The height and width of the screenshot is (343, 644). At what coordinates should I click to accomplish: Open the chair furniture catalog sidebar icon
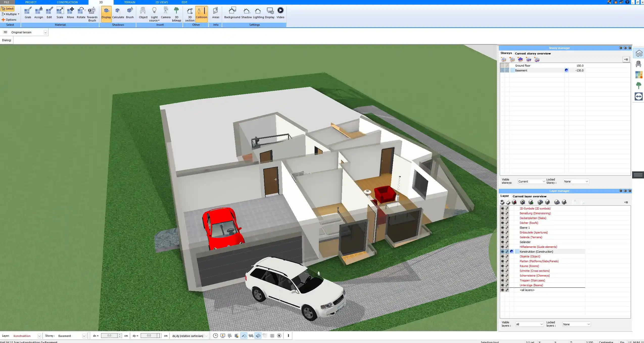[639, 64]
